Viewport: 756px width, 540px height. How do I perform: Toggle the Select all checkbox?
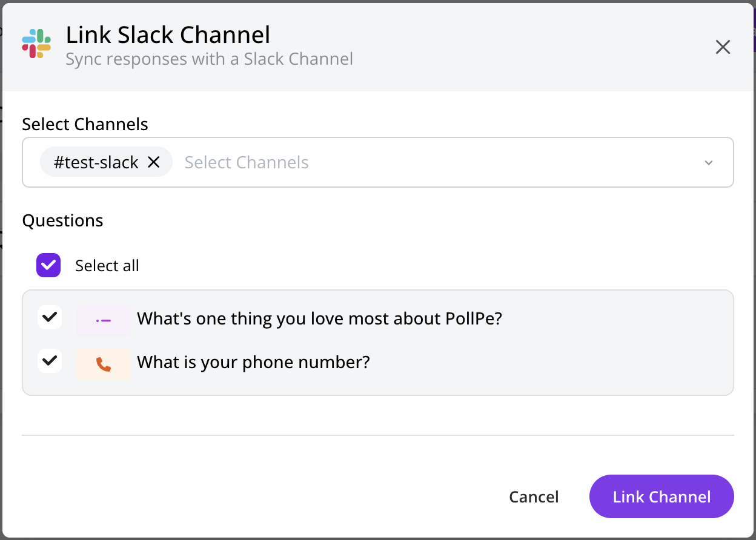(48, 265)
